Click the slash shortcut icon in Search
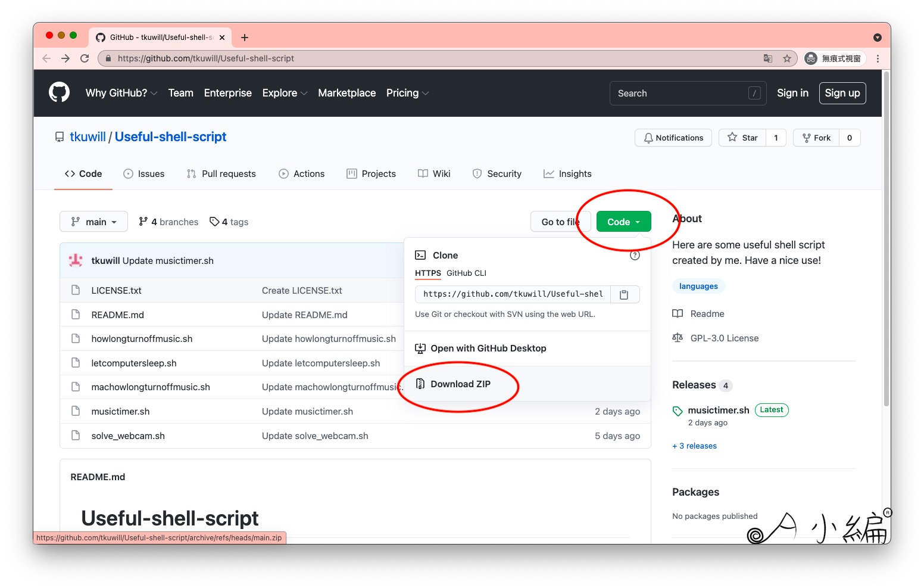This screenshot has width=924, height=588. tap(754, 93)
